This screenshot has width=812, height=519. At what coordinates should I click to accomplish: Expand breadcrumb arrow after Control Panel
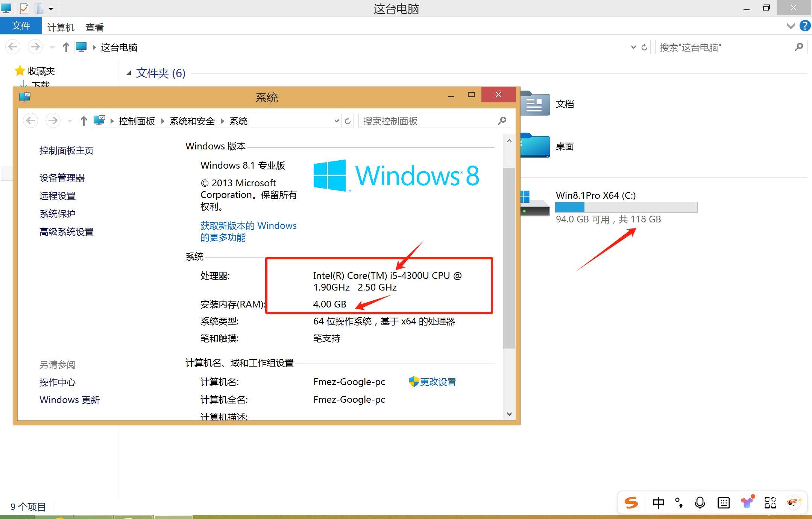tap(162, 121)
